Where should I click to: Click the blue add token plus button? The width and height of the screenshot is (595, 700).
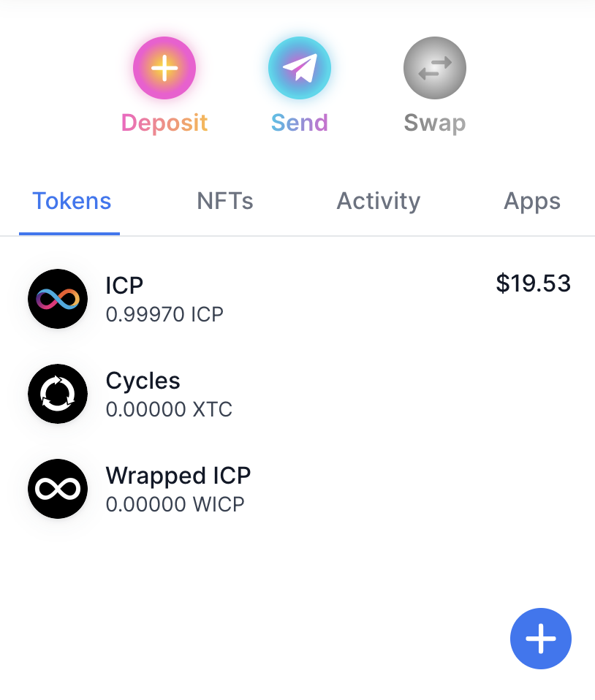point(540,639)
